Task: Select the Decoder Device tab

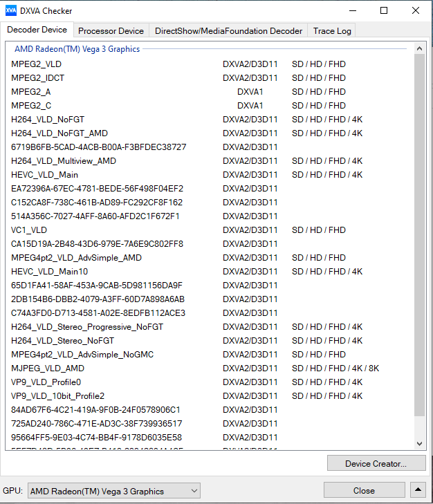Action: click(37, 30)
